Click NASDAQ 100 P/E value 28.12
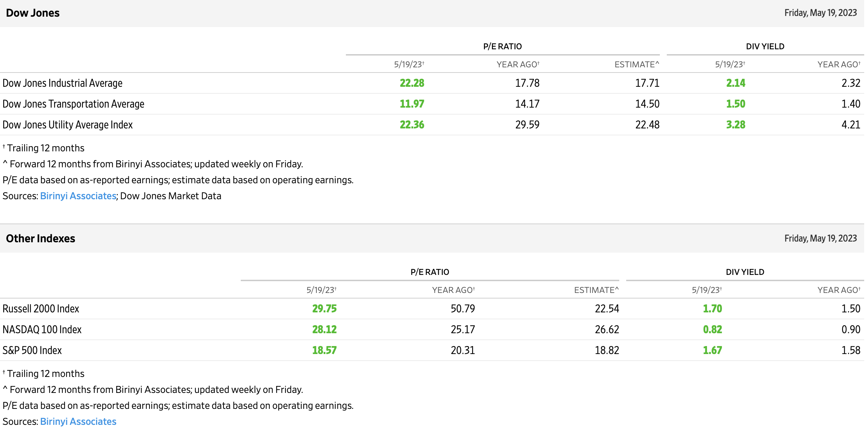The height and width of the screenshot is (429, 868). click(324, 329)
